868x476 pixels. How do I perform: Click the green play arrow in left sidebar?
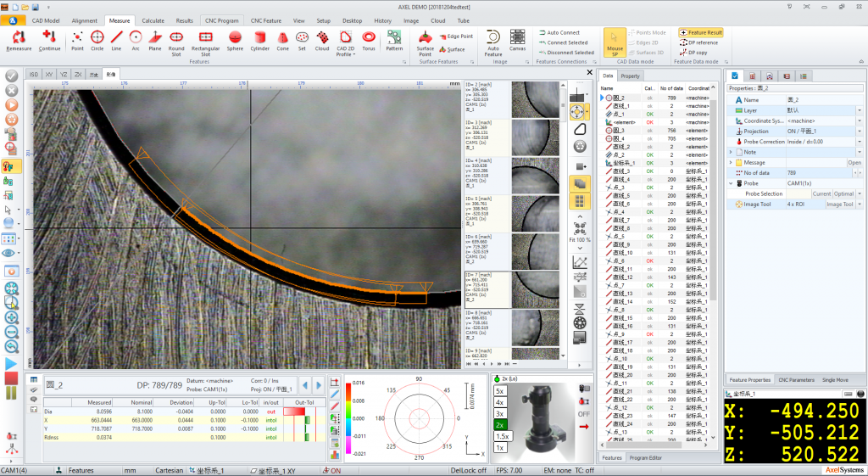coord(11,363)
